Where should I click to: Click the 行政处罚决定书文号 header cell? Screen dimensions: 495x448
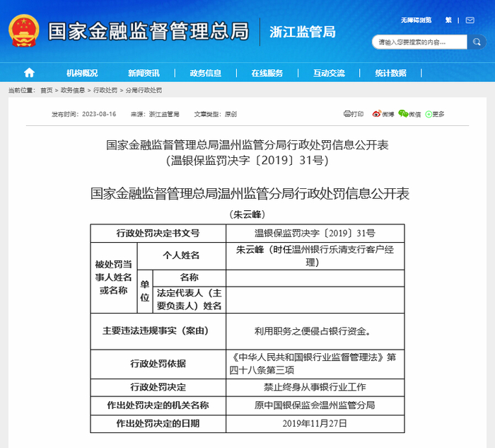(x=158, y=233)
